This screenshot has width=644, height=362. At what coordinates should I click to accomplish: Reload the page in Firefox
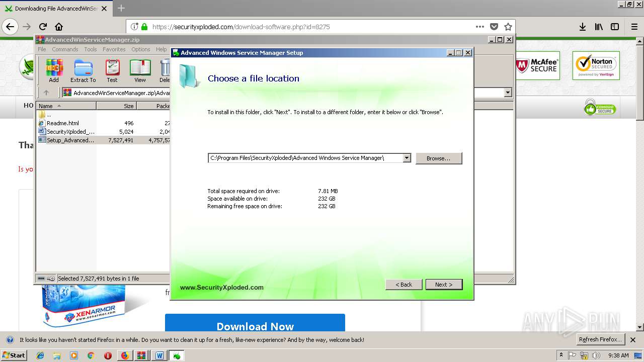[x=43, y=27]
